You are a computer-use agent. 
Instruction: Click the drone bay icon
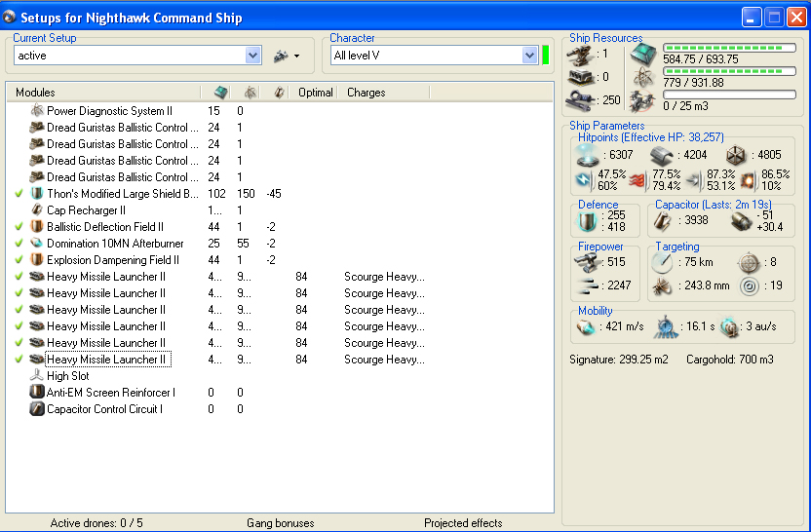642,100
